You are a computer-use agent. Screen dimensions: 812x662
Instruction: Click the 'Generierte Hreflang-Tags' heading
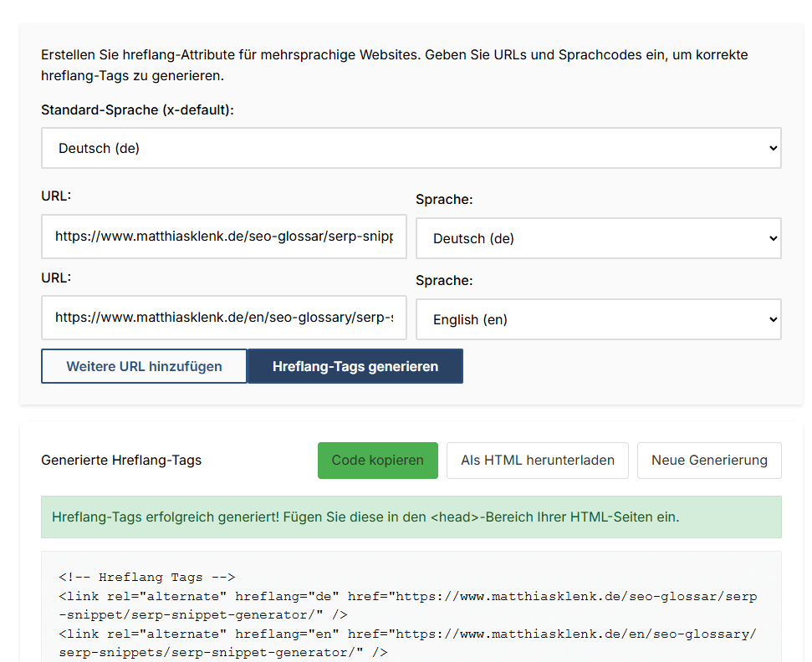121,460
